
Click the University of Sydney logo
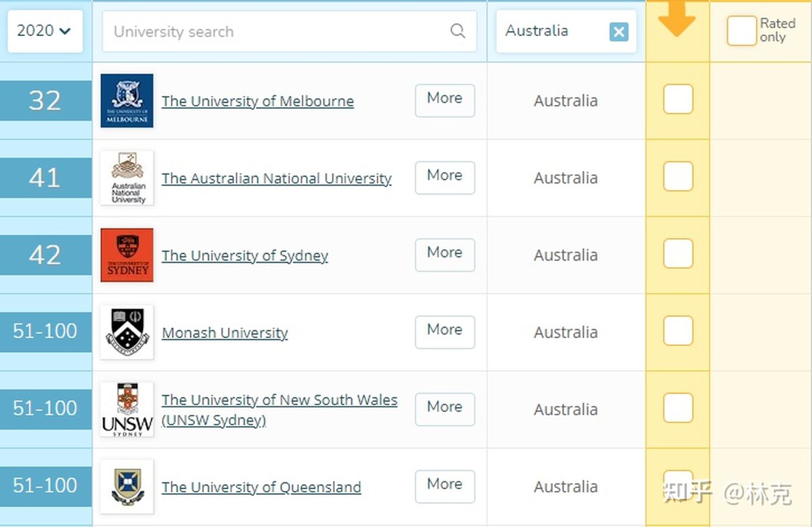tap(127, 255)
